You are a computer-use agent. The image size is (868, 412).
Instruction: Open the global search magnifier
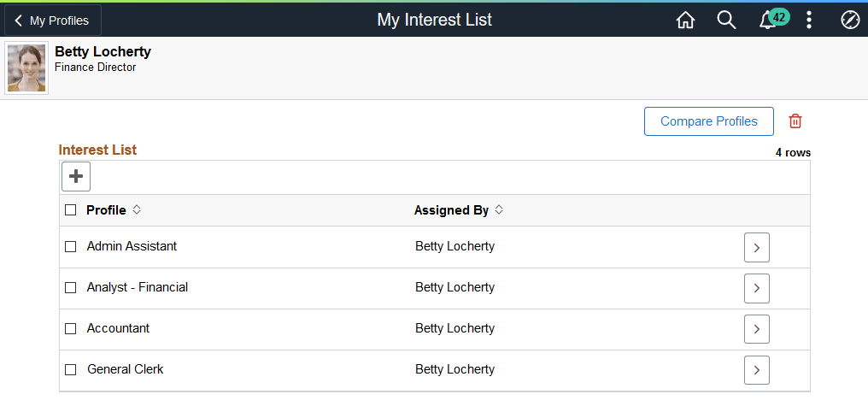tap(726, 21)
